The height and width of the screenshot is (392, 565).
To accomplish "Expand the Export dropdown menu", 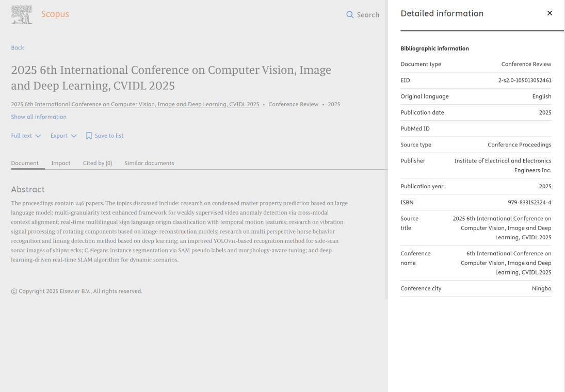I will (63, 136).
